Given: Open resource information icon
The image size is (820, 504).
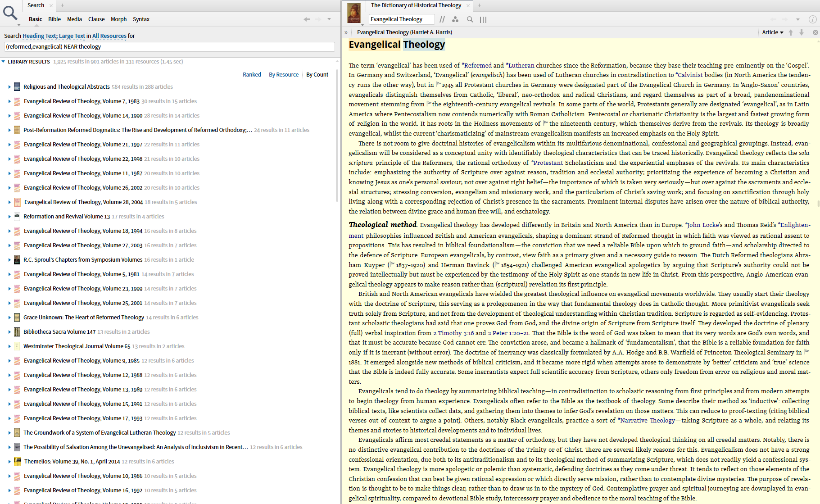Looking at the screenshot, I should [812, 19].
